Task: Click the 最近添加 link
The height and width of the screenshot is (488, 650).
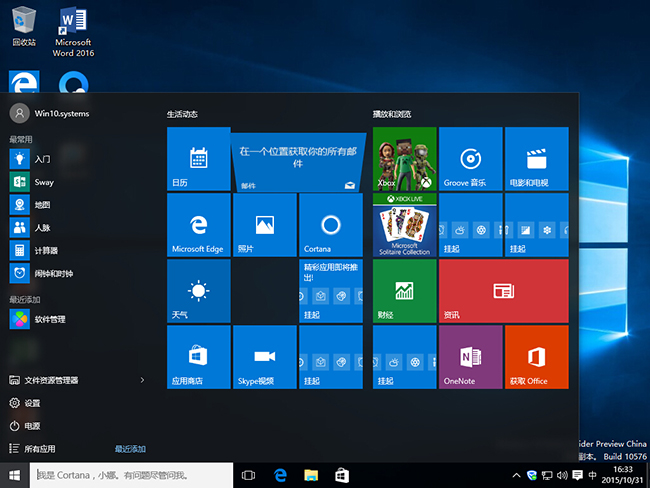Action: [x=130, y=449]
